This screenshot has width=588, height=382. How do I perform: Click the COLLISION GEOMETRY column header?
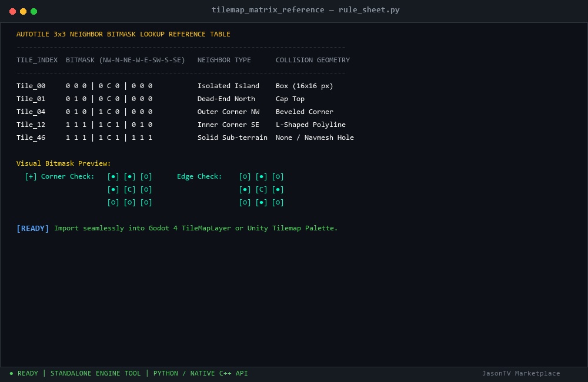[x=313, y=60]
